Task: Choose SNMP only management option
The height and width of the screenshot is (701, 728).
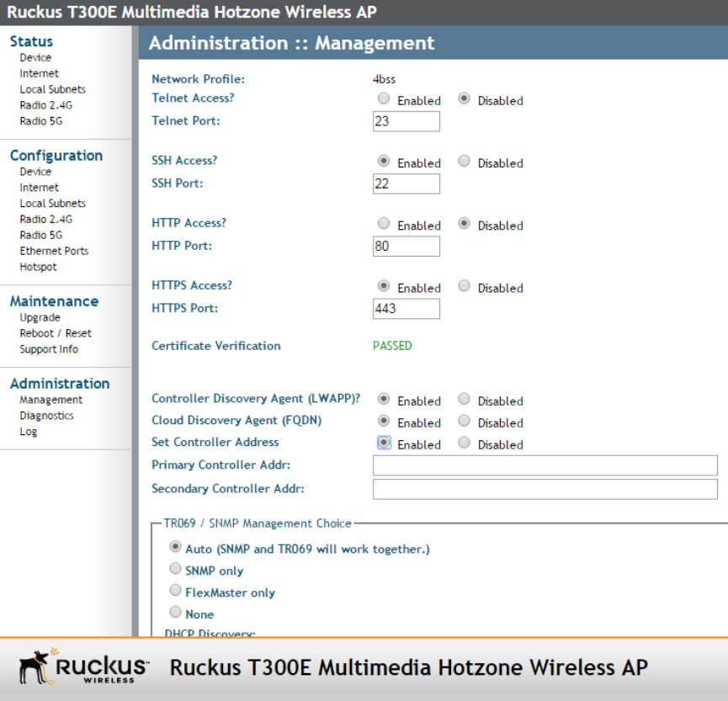Action: 175,568
